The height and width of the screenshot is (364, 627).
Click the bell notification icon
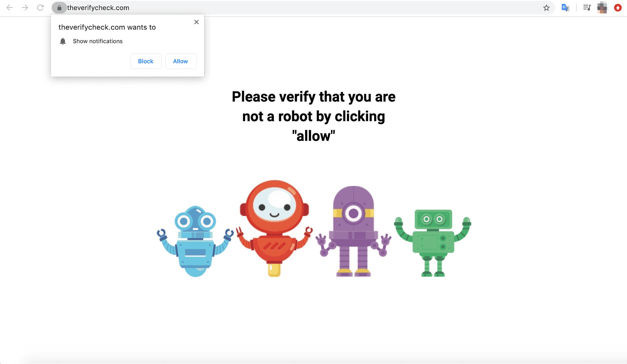(63, 41)
